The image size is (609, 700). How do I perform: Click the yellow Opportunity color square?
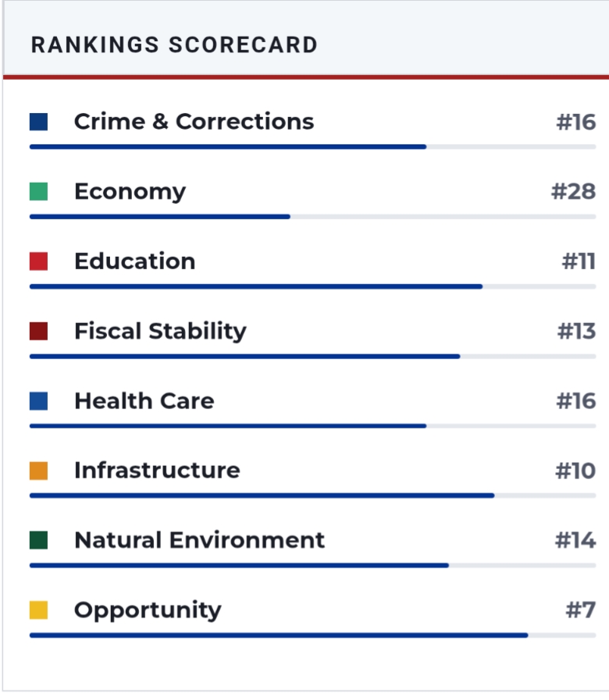point(38,610)
